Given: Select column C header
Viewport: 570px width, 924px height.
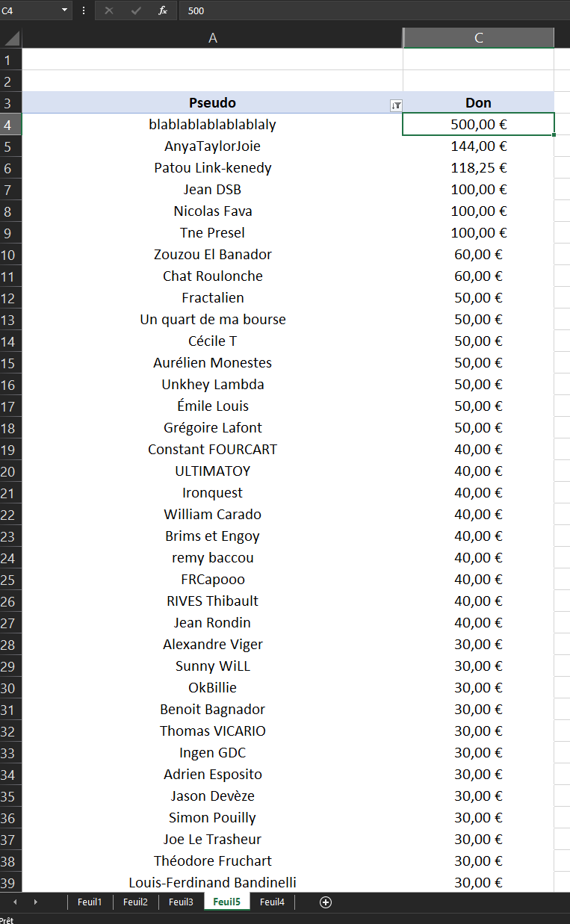Looking at the screenshot, I should coord(479,38).
